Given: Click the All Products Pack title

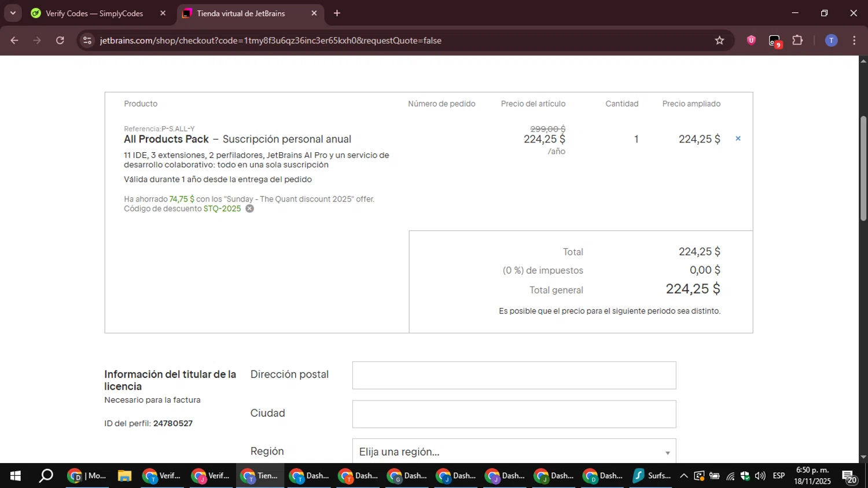Looking at the screenshot, I should (166, 139).
